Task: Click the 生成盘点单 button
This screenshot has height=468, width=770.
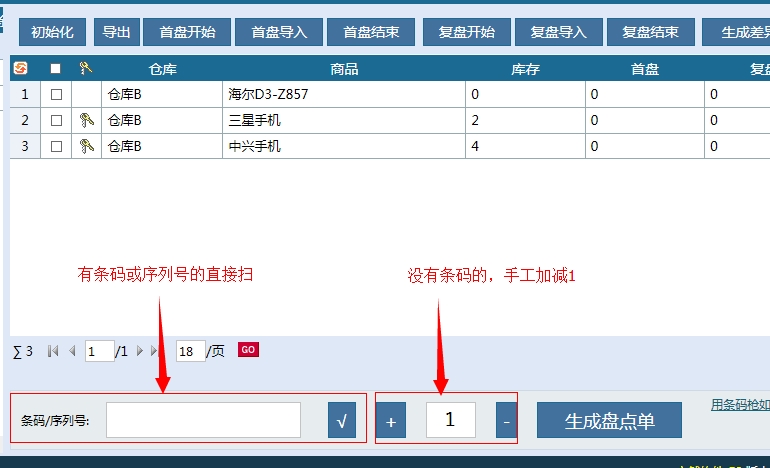Action: coord(609,420)
